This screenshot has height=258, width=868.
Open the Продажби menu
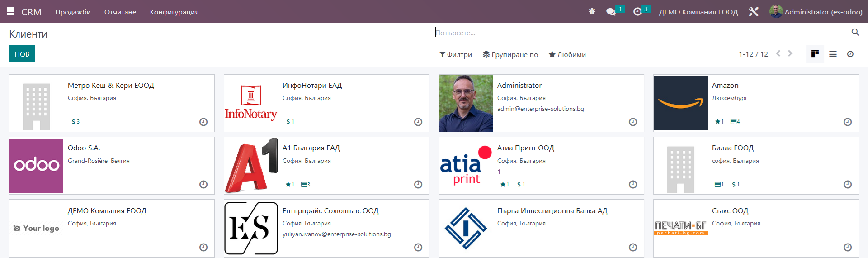pyautogui.click(x=73, y=12)
